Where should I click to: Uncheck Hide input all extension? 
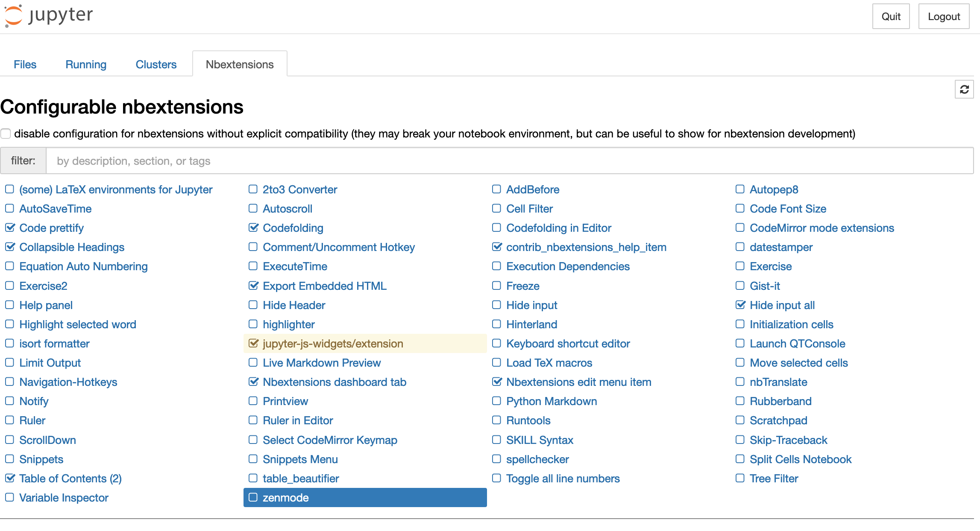pyautogui.click(x=740, y=305)
